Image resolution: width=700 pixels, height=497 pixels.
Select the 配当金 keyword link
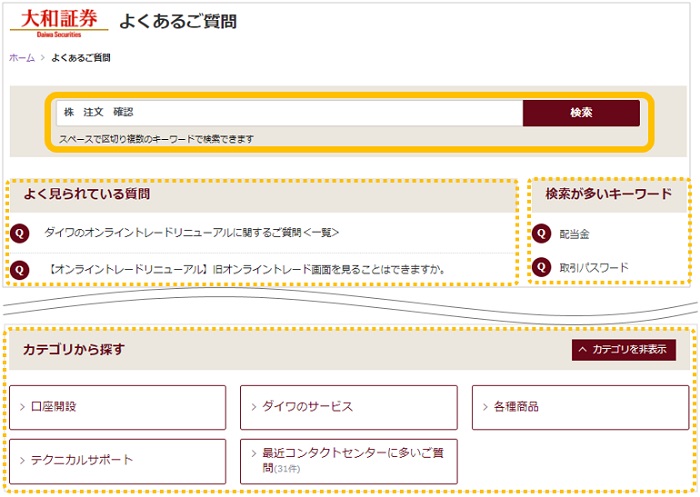[x=574, y=234]
